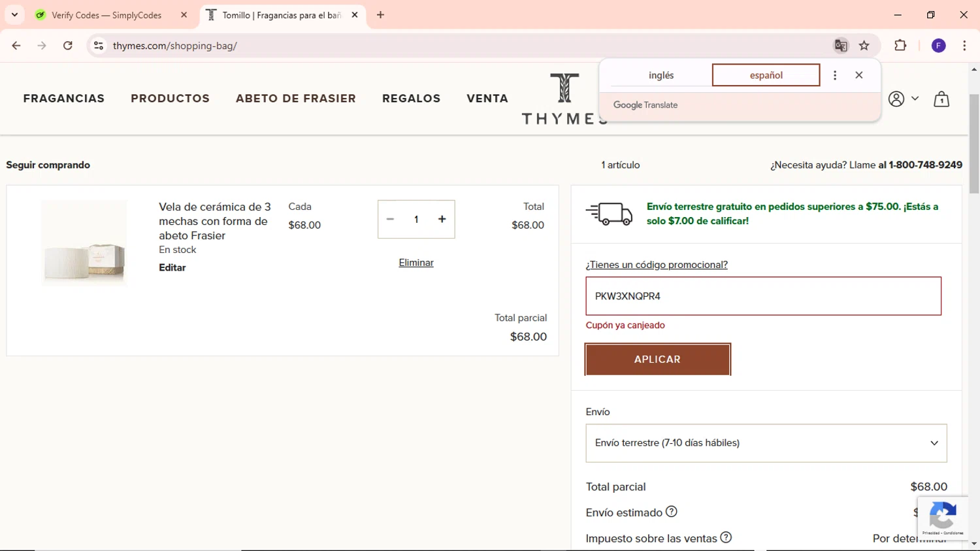Click the quantity value field
Image resolution: width=980 pixels, height=551 pixels.
[x=416, y=220]
